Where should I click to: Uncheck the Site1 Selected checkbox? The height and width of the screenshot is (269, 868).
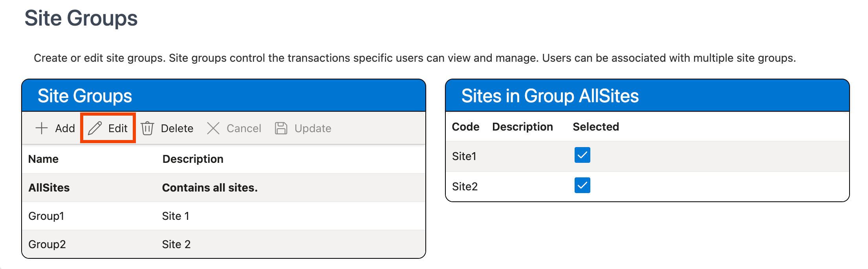pyautogui.click(x=582, y=155)
